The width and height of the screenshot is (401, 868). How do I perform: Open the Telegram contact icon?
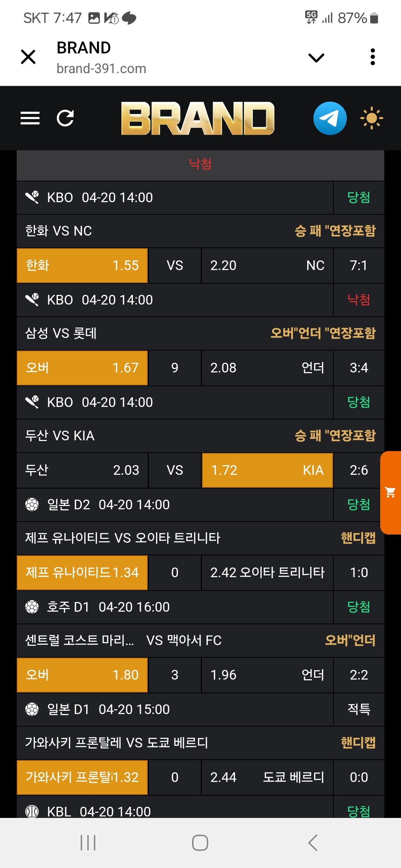pos(330,118)
